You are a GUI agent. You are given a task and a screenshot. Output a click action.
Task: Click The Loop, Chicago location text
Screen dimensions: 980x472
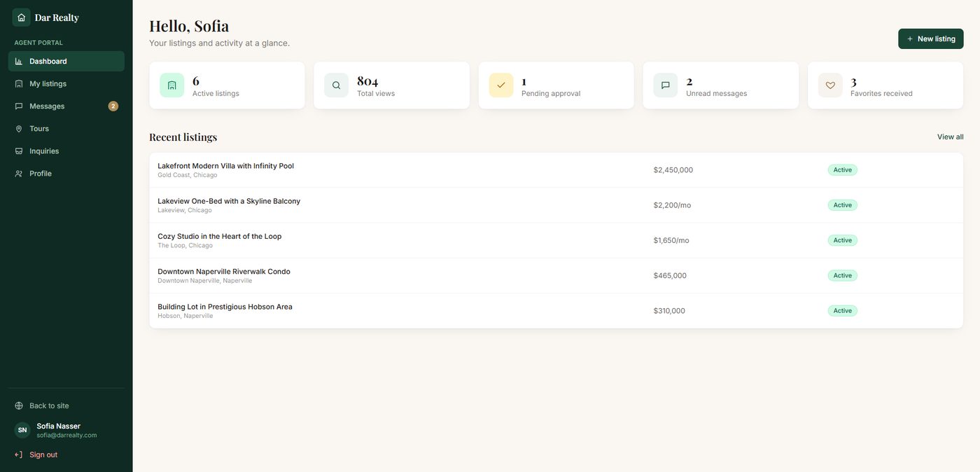click(x=185, y=246)
